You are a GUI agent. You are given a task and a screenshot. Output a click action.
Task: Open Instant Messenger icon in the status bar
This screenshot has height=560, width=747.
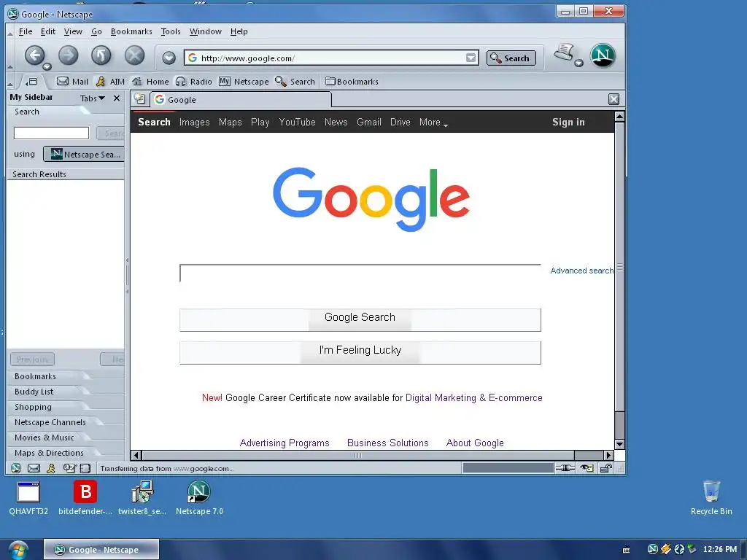tap(51, 468)
